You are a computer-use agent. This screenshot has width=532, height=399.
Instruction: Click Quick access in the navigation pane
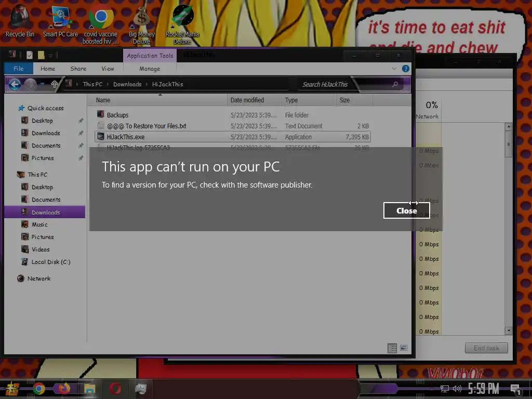[45, 108]
